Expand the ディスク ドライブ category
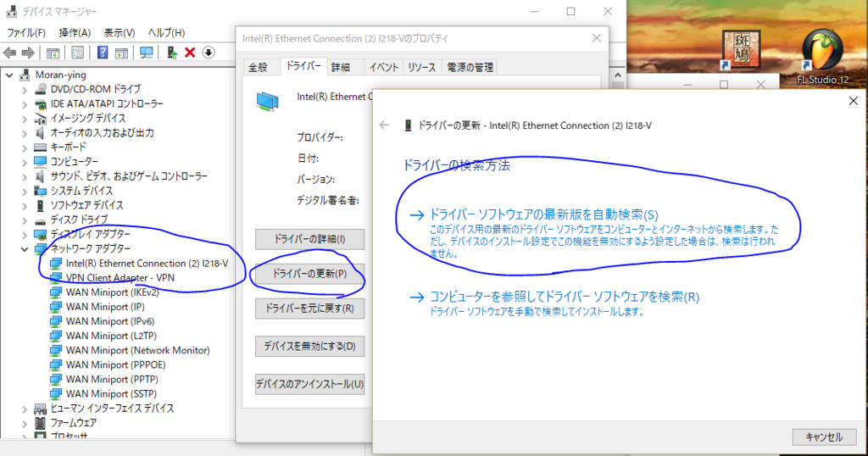The height and width of the screenshot is (456, 868). pos(25,220)
